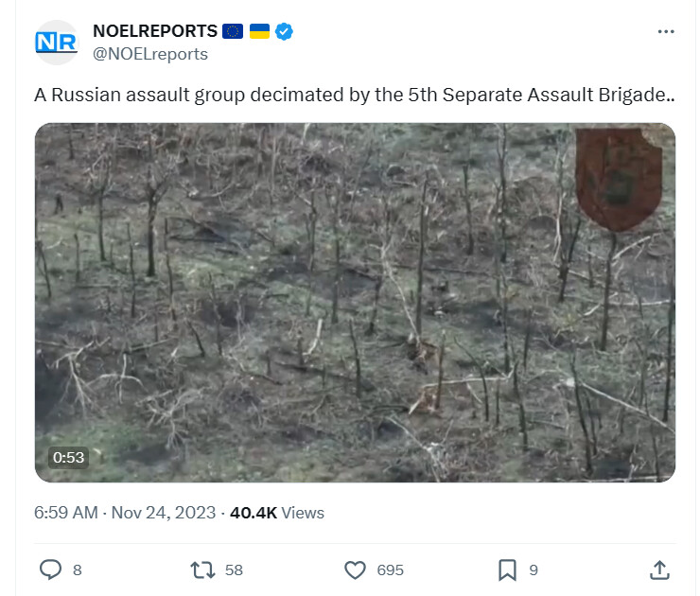This screenshot has width=700, height=596.
Task: Click the 695 likes count
Action: click(390, 570)
